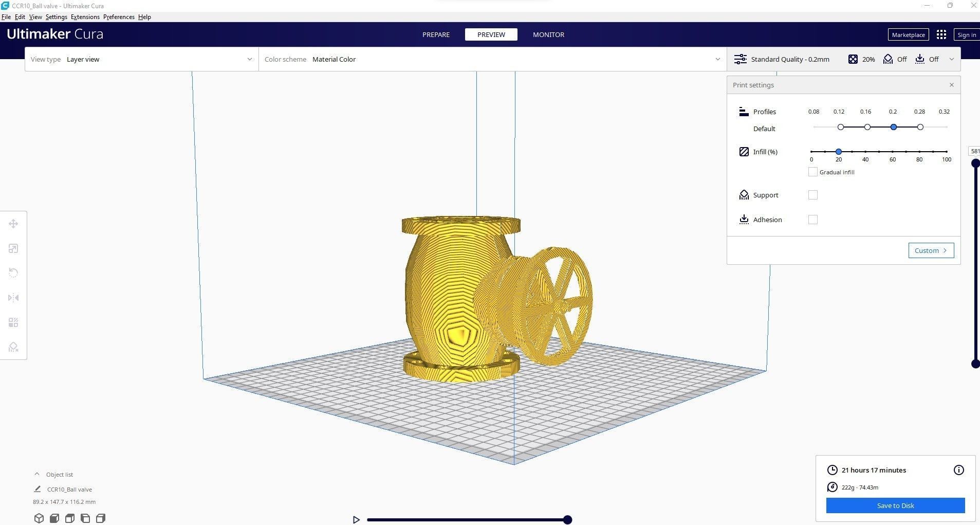Select the Mirror tool
The image size is (980, 525).
click(13, 297)
